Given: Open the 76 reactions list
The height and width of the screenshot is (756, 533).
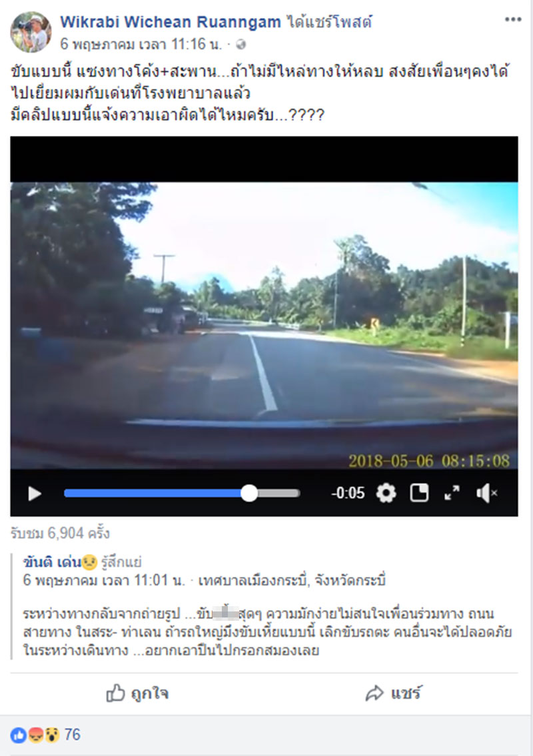Looking at the screenshot, I should pyautogui.click(x=73, y=735).
